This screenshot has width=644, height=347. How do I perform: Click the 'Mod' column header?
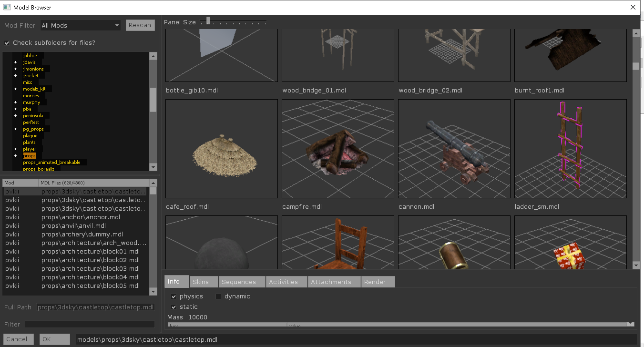click(x=20, y=183)
